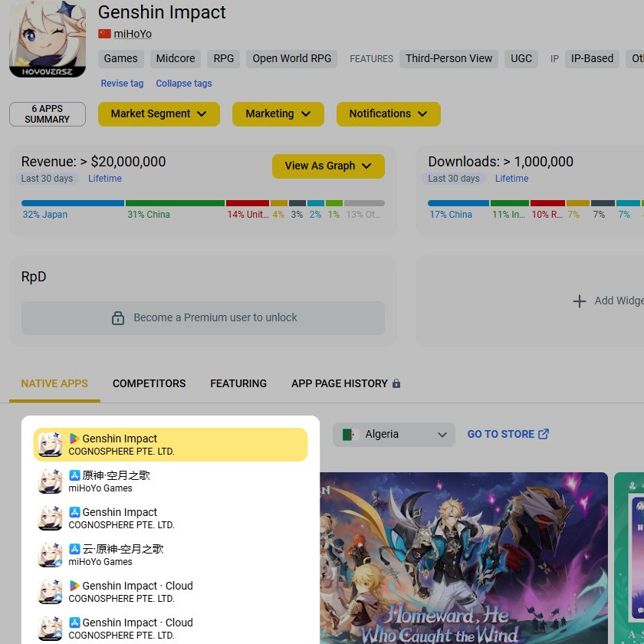Click the Algeria flag icon in country selector
The width and height of the screenshot is (644, 644).
[350, 435]
